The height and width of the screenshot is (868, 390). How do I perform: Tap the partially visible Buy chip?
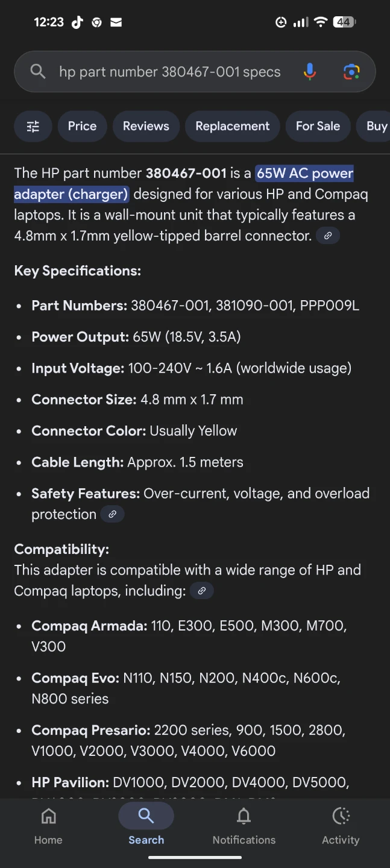374,126
